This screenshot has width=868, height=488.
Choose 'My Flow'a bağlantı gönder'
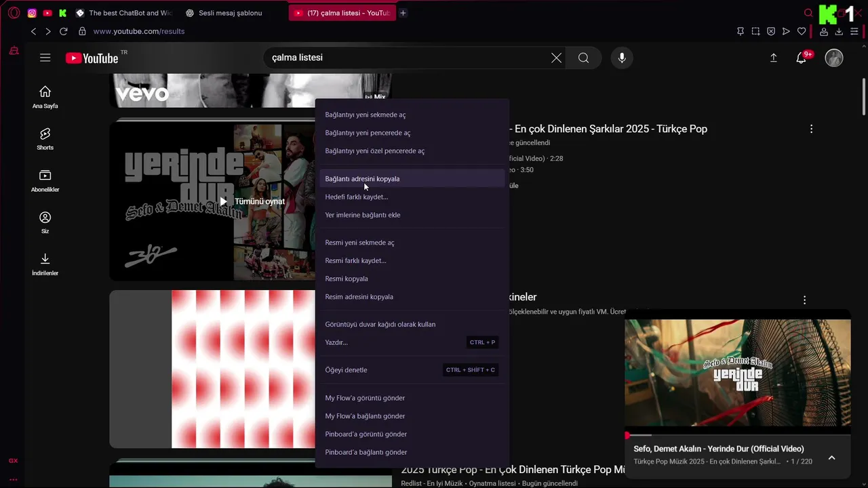tap(412, 416)
